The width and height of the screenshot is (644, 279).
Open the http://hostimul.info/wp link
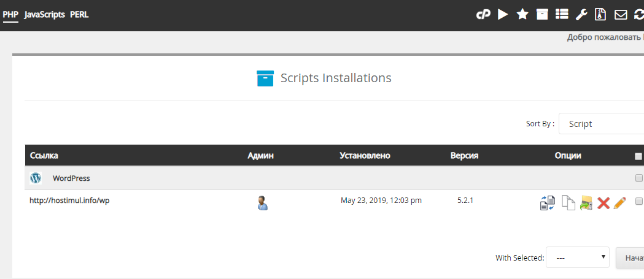[x=69, y=201]
